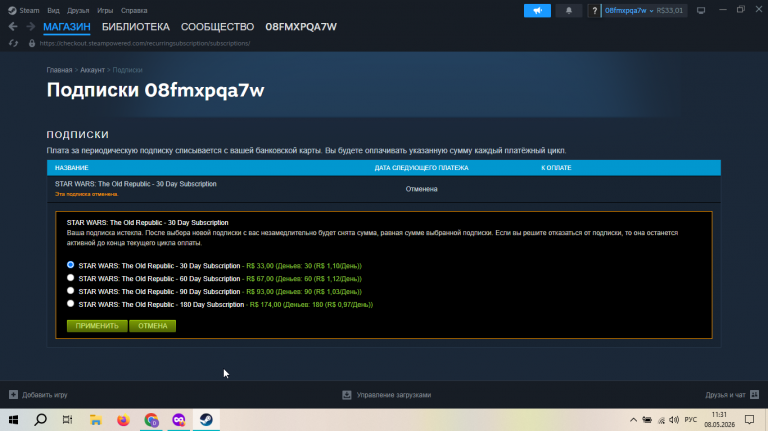Click the battery tray icon
Image resolution: width=768 pixels, height=431 pixels.
(x=647, y=420)
